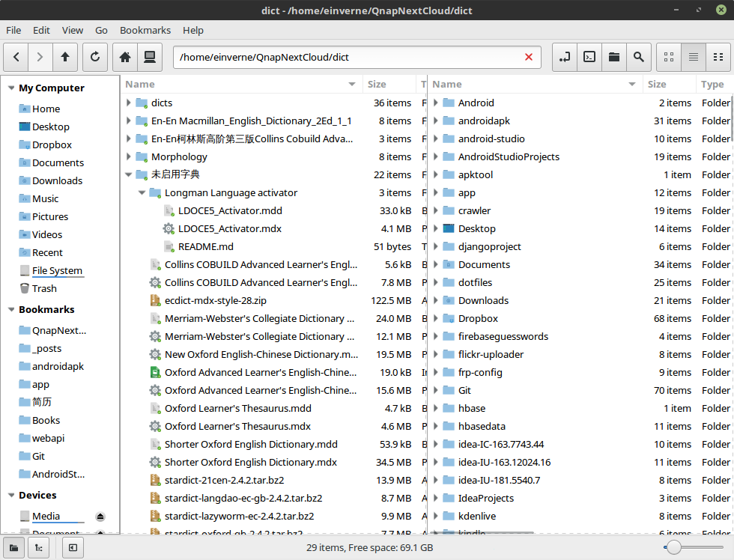This screenshot has width=734, height=560.
Task: Open Computer view from the toolbar
Action: coord(149,57)
